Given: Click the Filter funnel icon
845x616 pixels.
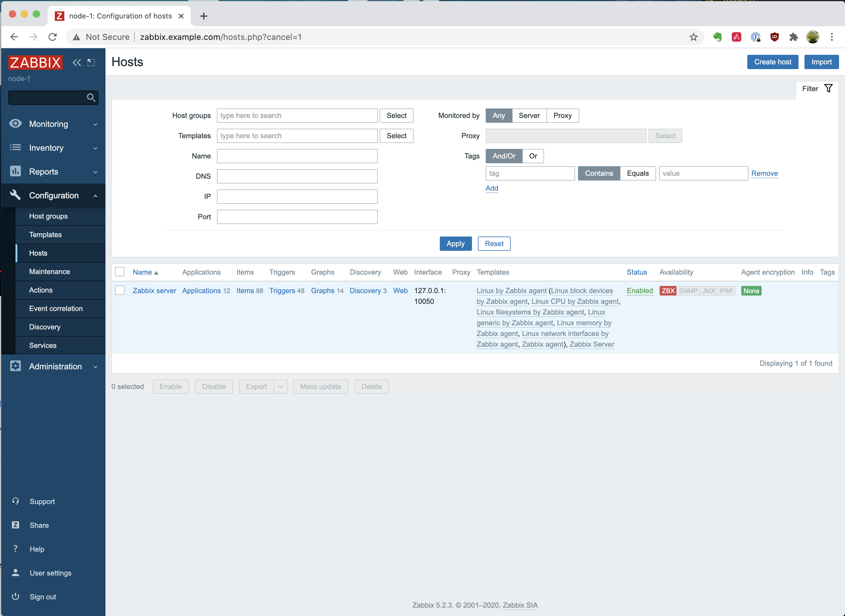Looking at the screenshot, I should pos(828,88).
